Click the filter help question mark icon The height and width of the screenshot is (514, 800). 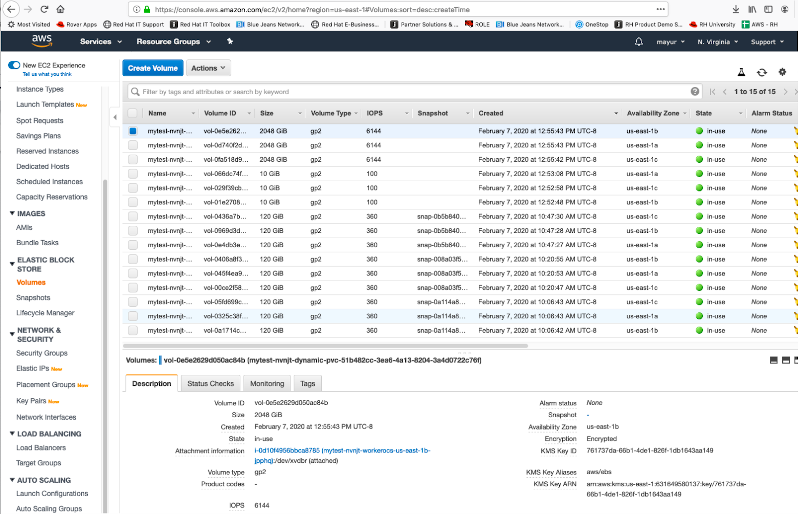[695, 91]
